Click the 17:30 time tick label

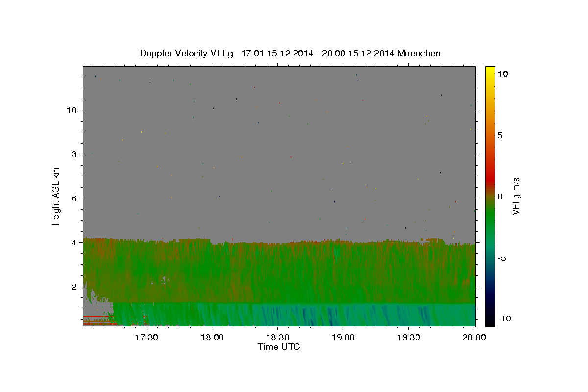coord(146,337)
